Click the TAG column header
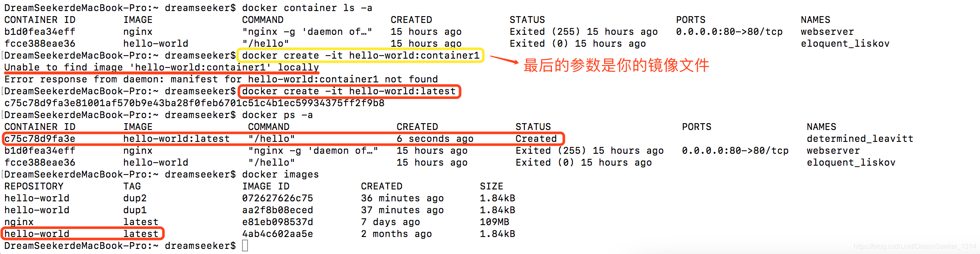The width and height of the screenshot is (980, 254). click(132, 186)
